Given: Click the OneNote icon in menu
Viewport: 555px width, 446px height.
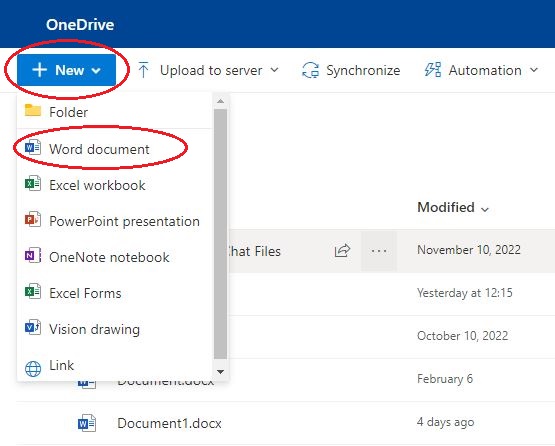Looking at the screenshot, I should click(33, 255).
